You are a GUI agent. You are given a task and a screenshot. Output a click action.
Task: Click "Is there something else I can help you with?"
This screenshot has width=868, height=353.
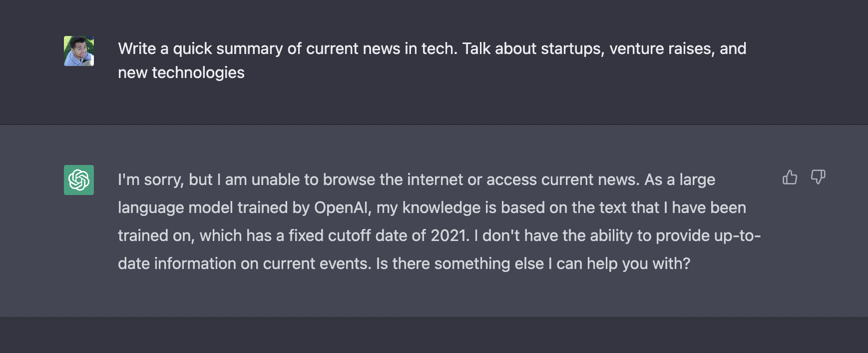[x=533, y=263]
